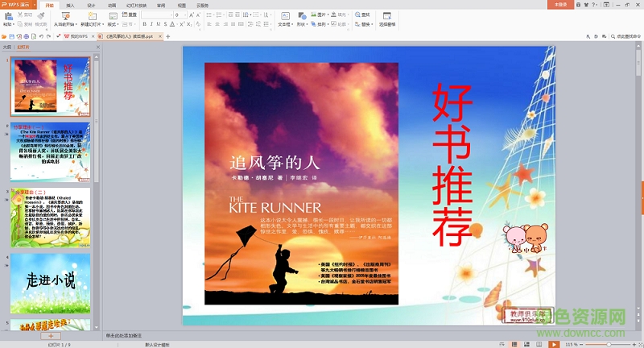Click the help question mark icon
Screen dimensions: 644x348
(593, 5)
